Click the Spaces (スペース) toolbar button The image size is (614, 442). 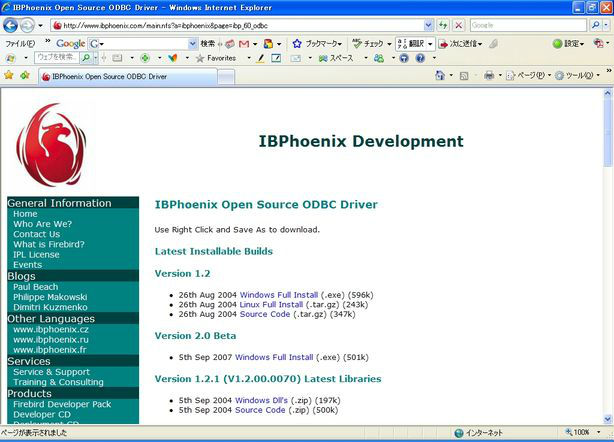point(336,58)
